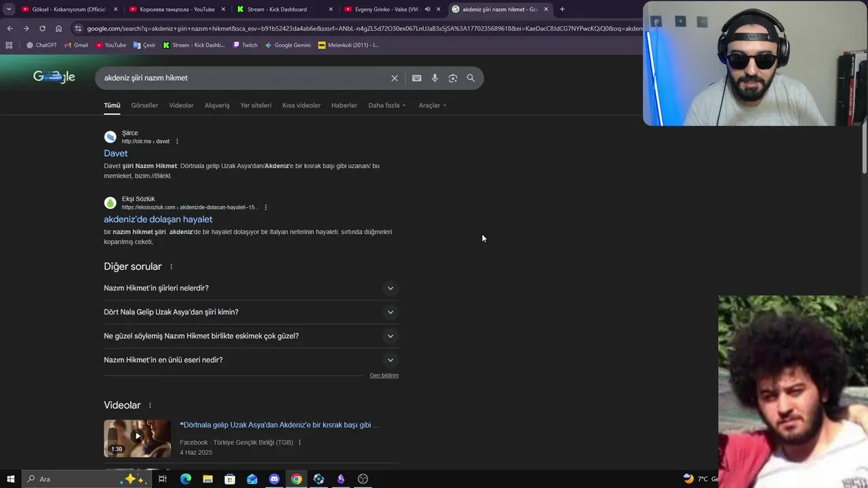Open the taskbar weather widget showing 7°C
Viewport: 868px width, 488px height.
pyautogui.click(x=701, y=479)
